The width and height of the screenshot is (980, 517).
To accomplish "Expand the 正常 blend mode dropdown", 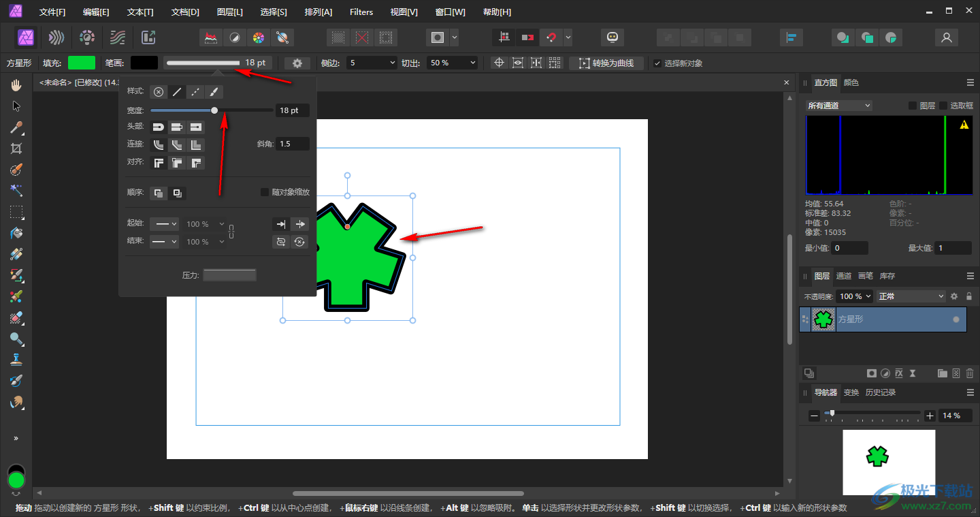I will pyautogui.click(x=911, y=296).
